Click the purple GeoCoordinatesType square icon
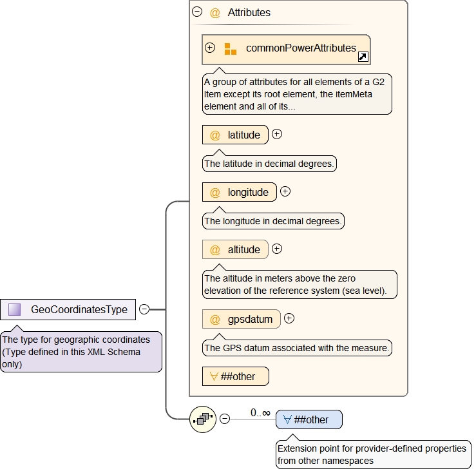 coord(15,310)
